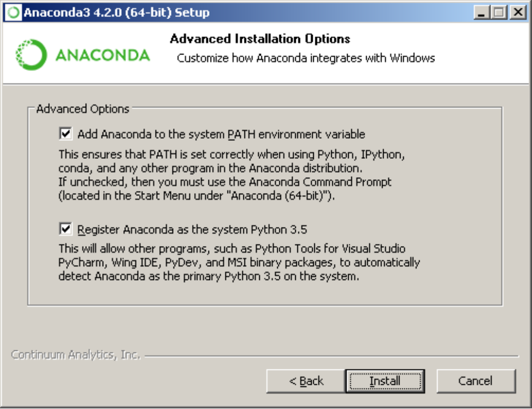Uncheck Register Anaconda as system Python checkbox
The height and width of the screenshot is (409, 532).
click(66, 229)
